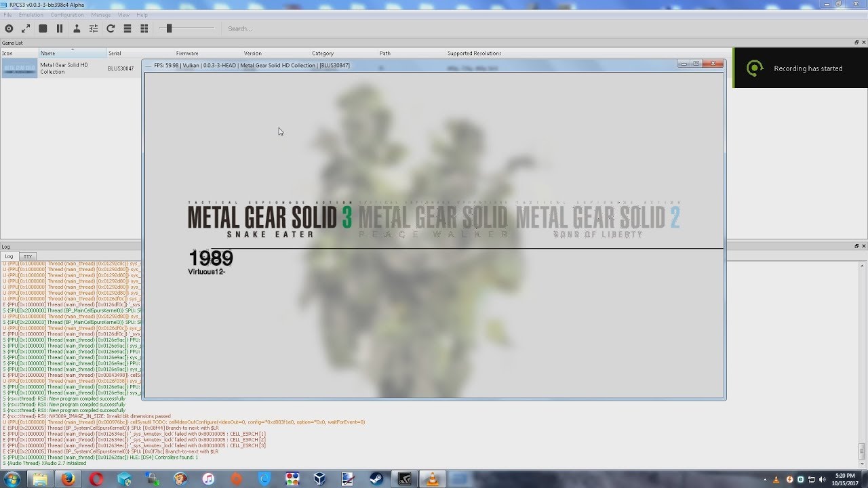Pause emulation with the pause button
Image resolution: width=868 pixels, height=488 pixels.
60,28
